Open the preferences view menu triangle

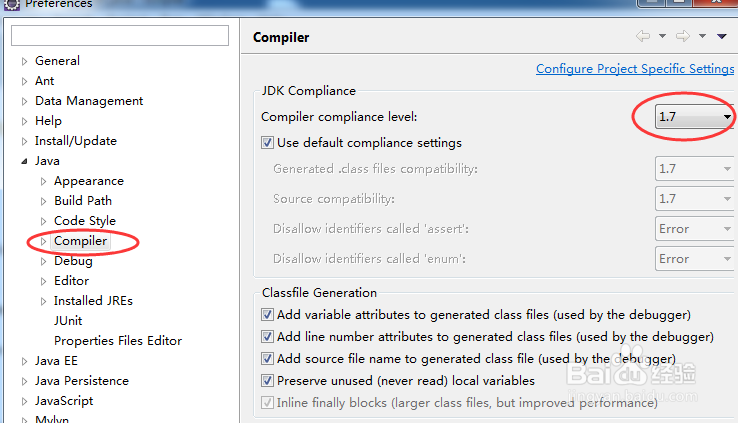(721, 37)
